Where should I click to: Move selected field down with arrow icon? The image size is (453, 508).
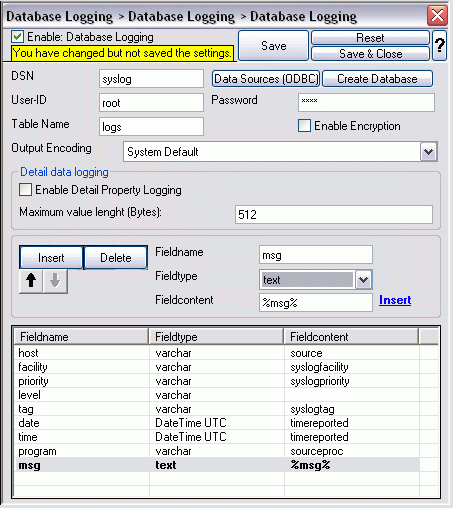[x=55, y=281]
